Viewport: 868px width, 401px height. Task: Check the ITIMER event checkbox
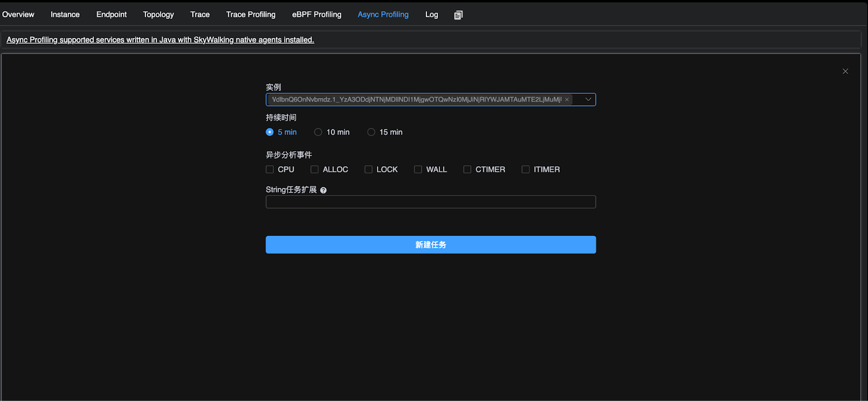point(526,170)
